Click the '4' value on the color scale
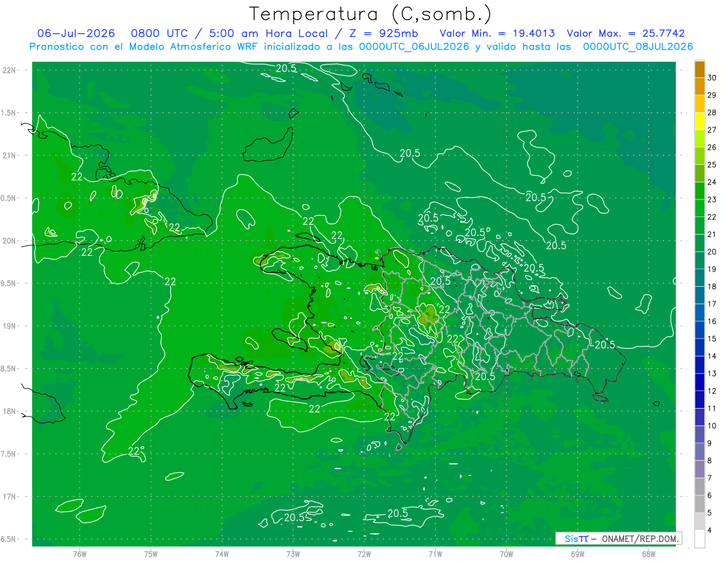728x562 pixels. 710,530
